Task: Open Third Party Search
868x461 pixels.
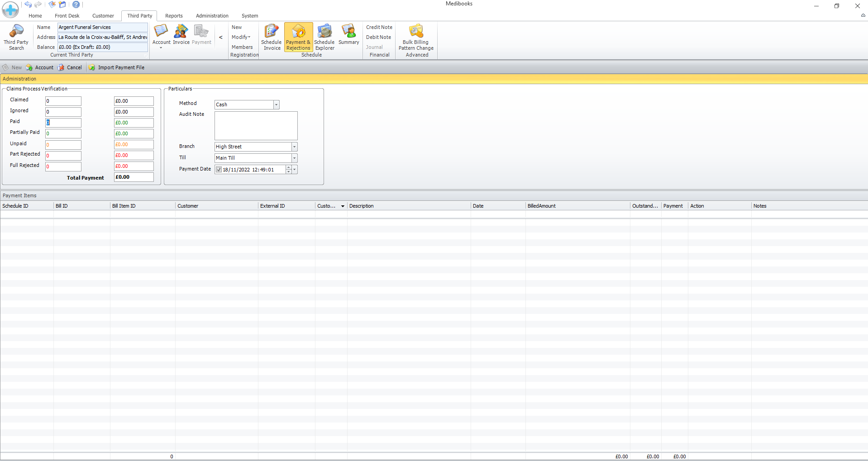Action: [16, 37]
